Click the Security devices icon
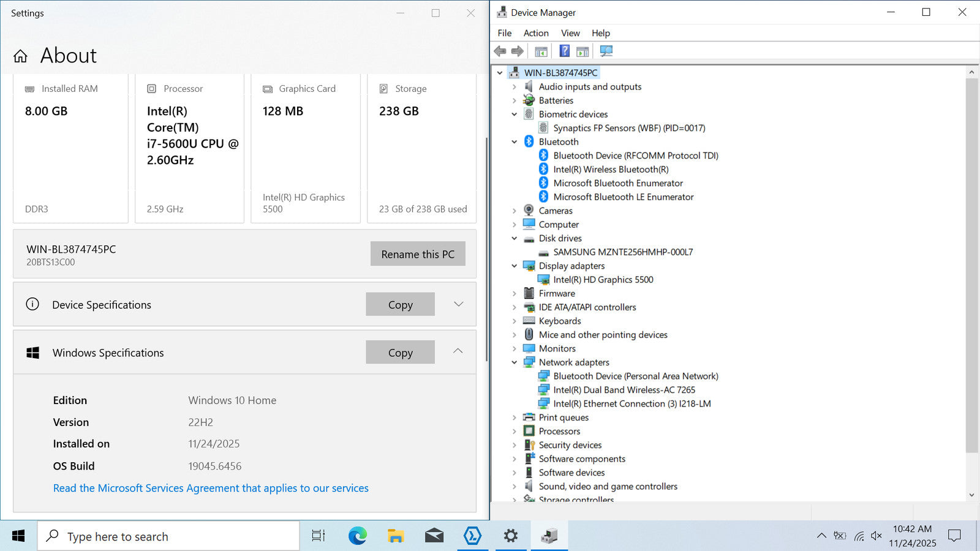This screenshot has width=980, height=551. point(529,445)
